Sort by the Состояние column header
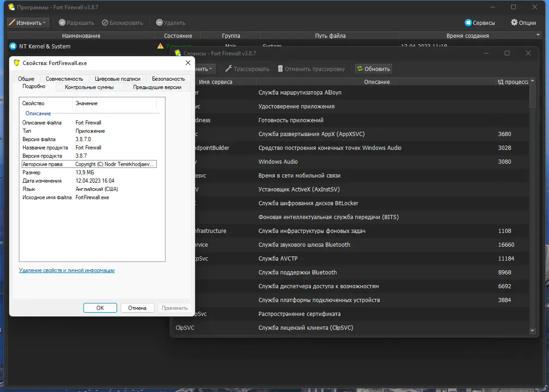The width and height of the screenshot is (549, 392). click(x=178, y=36)
